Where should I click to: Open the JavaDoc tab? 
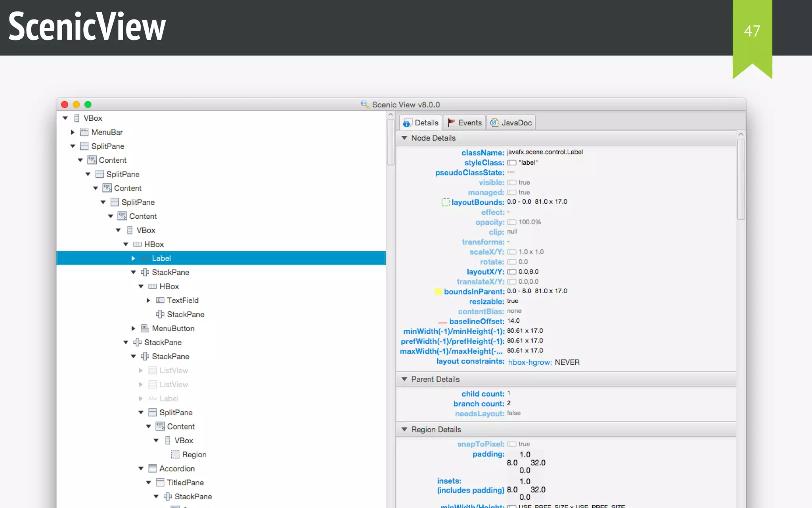coord(511,123)
